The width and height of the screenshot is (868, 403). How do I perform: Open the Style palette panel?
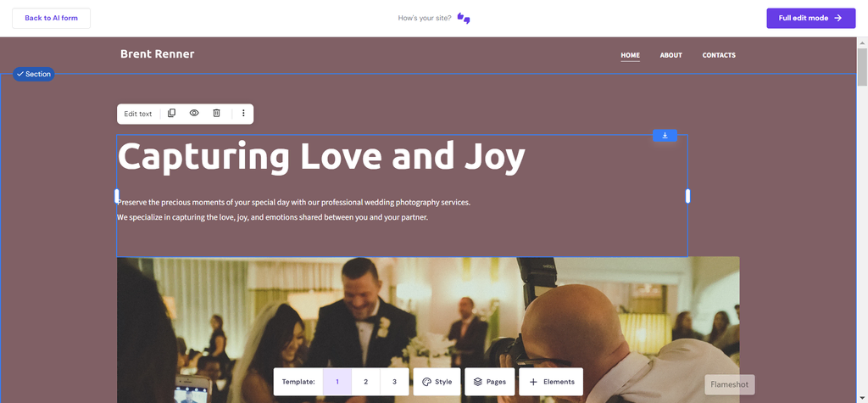click(x=437, y=382)
